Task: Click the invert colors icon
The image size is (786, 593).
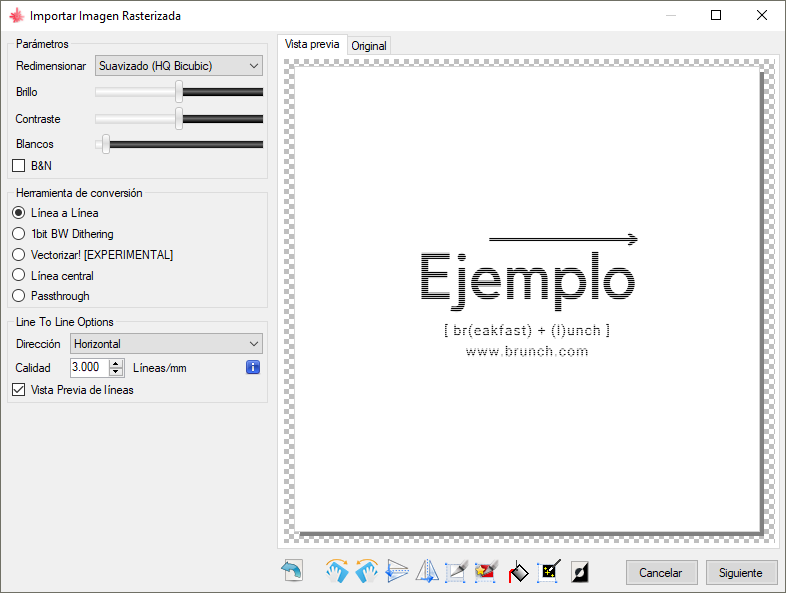Action: click(x=579, y=572)
